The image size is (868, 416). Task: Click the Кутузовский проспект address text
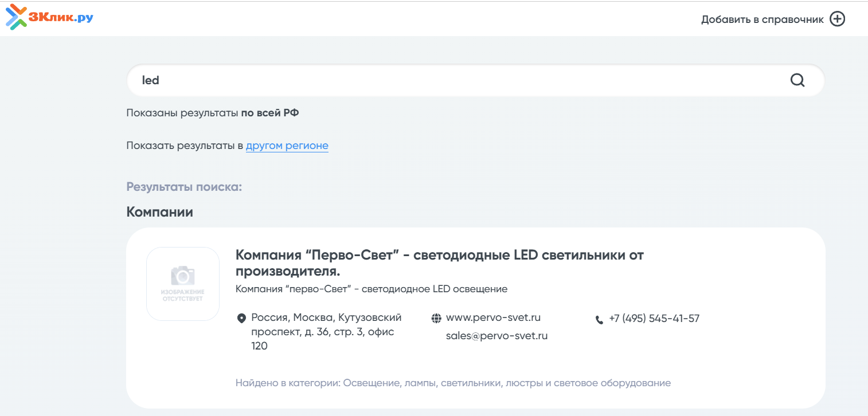click(327, 332)
